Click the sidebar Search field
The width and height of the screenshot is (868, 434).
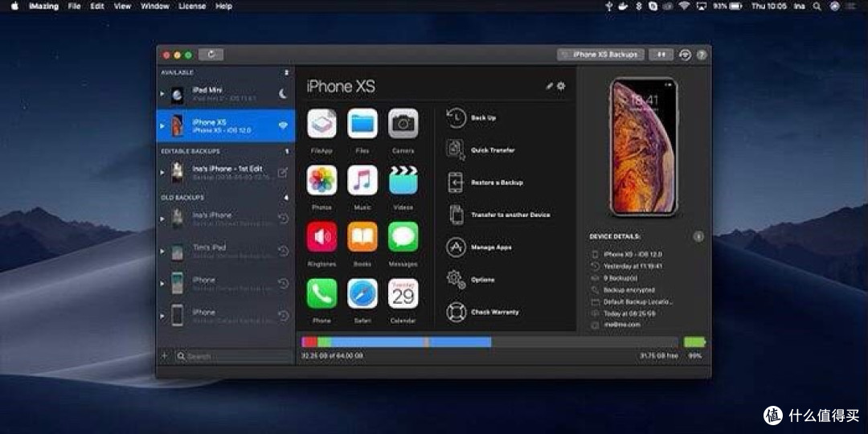pos(233,356)
